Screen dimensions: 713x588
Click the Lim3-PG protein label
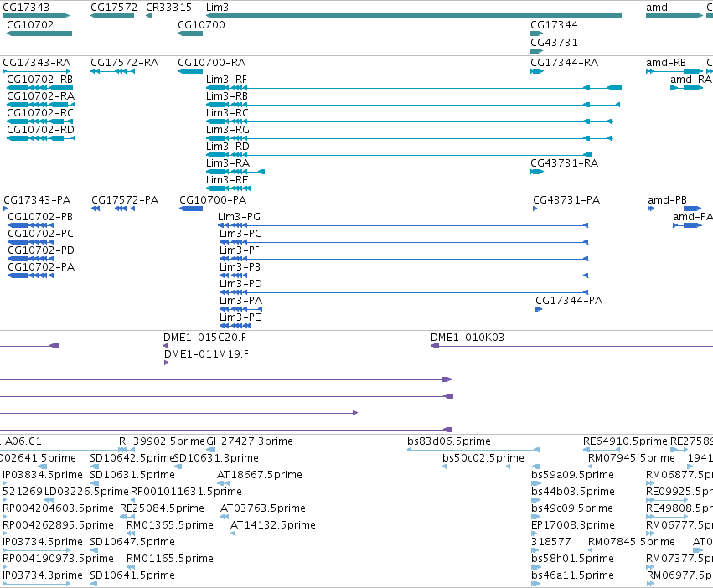[x=239, y=217]
